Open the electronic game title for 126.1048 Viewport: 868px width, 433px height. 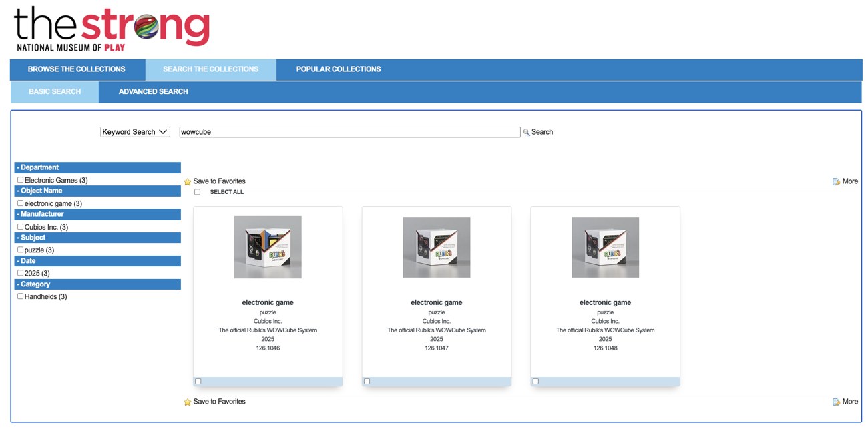[605, 302]
